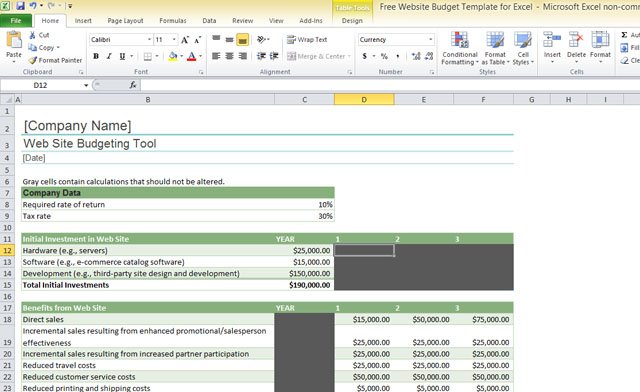Open the Cell Styles gallery

(523, 48)
